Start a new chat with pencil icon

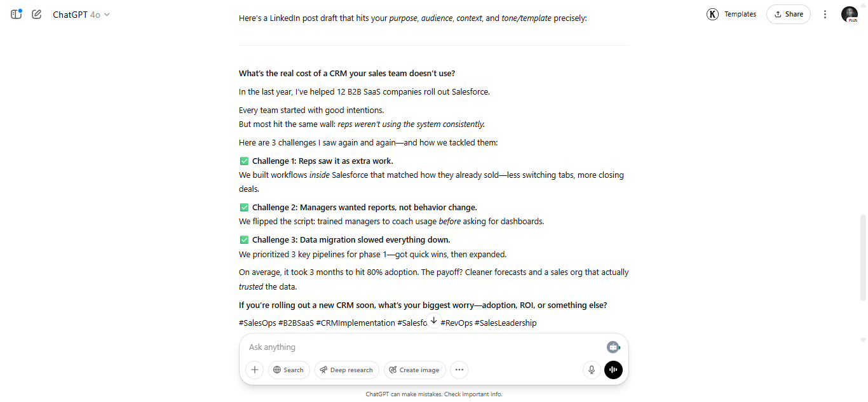pyautogui.click(x=36, y=14)
